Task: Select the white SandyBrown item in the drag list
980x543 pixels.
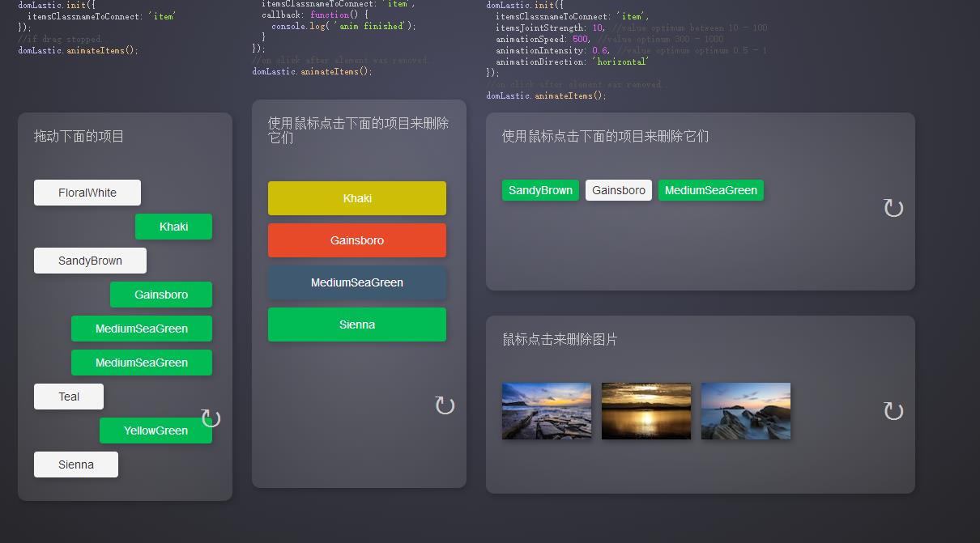Action: pyautogui.click(x=90, y=261)
